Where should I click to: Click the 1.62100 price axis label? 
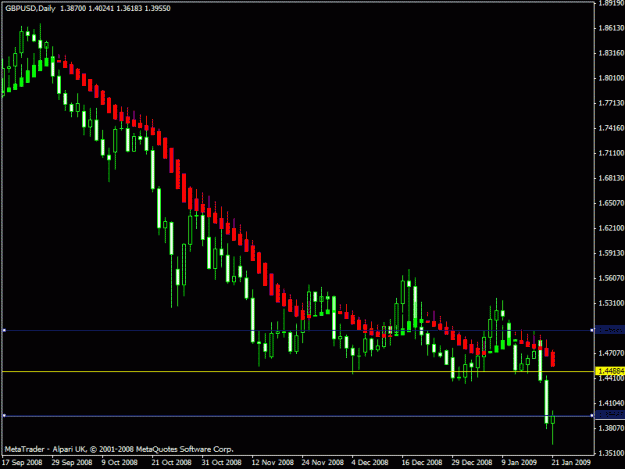[x=611, y=228]
